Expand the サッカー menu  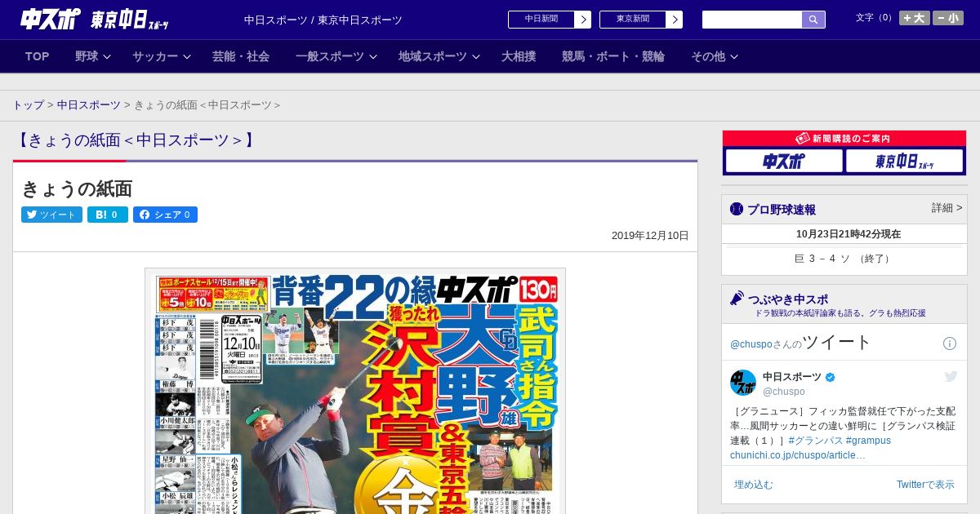pyautogui.click(x=162, y=56)
